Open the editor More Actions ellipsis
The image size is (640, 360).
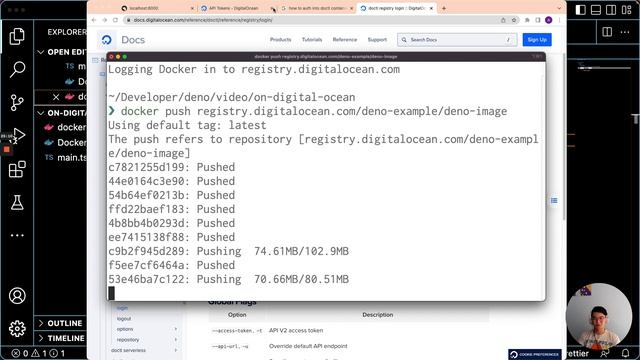(x=624, y=32)
